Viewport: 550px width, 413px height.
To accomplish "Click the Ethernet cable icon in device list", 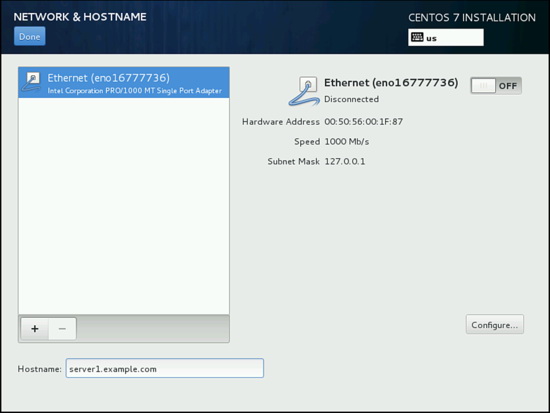I will (x=32, y=82).
